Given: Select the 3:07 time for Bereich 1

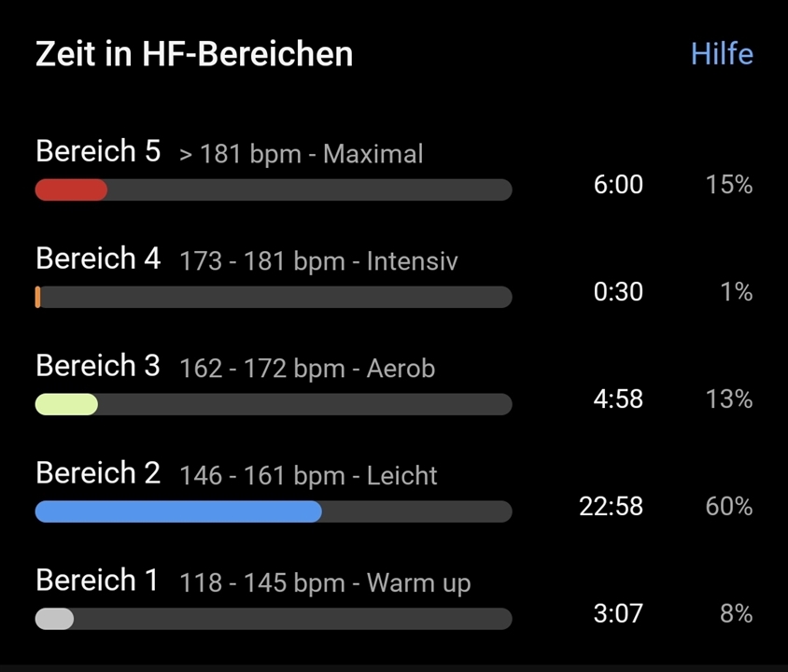Looking at the screenshot, I should click(x=618, y=613).
